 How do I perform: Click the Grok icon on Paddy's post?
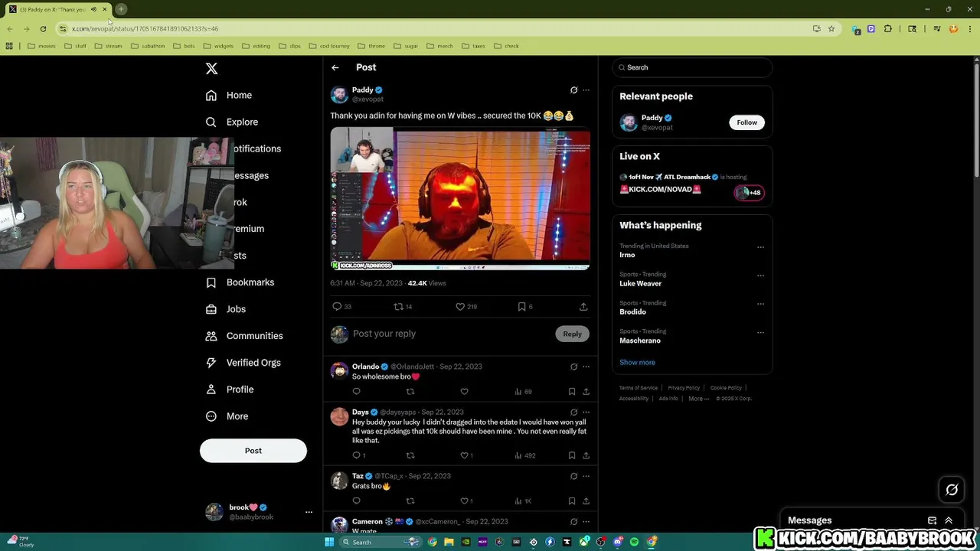point(573,90)
